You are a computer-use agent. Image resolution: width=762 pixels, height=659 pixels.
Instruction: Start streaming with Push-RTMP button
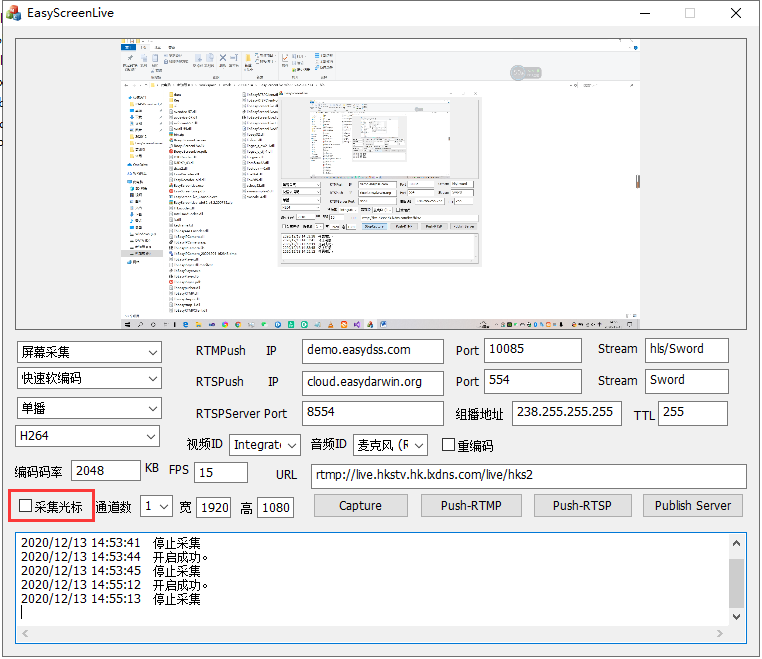[x=471, y=505]
